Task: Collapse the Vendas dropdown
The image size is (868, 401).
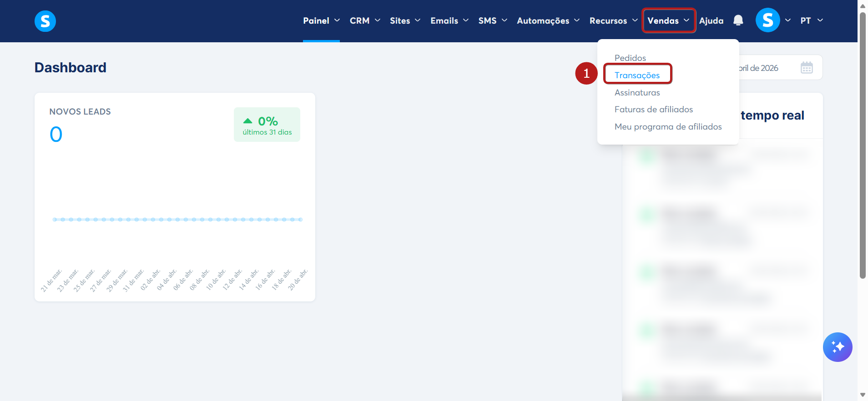Action: point(668,20)
